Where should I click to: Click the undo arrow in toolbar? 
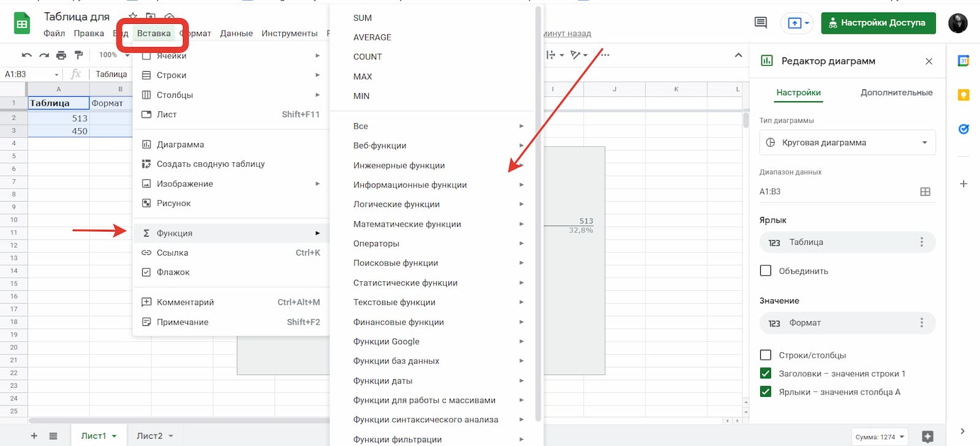(x=26, y=55)
